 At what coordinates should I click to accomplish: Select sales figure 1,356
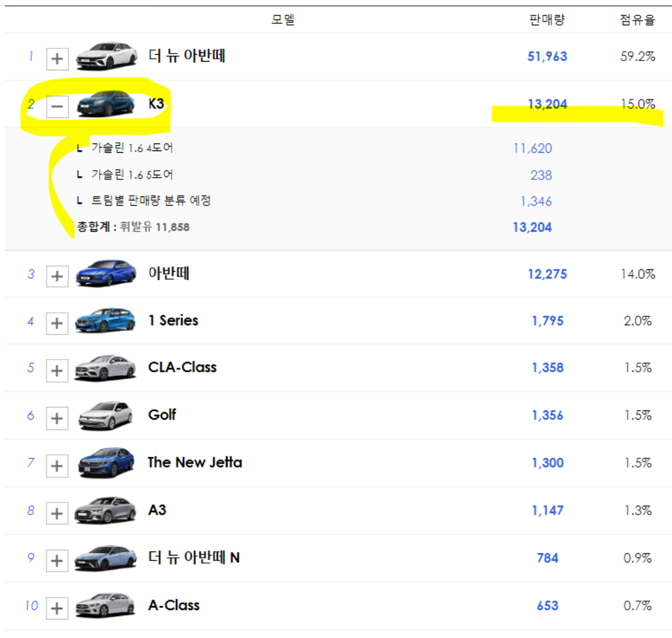[548, 415]
